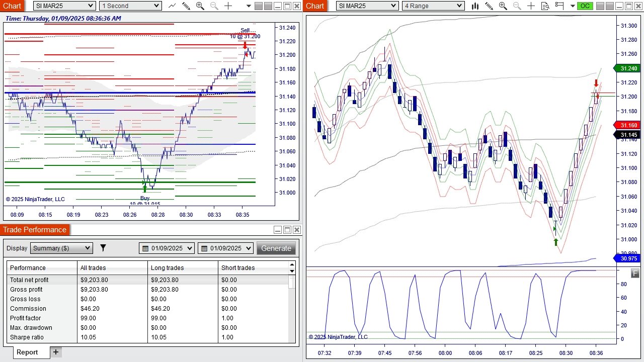Zoom in on the right chart
The width and height of the screenshot is (644, 362).
pyautogui.click(x=503, y=6)
